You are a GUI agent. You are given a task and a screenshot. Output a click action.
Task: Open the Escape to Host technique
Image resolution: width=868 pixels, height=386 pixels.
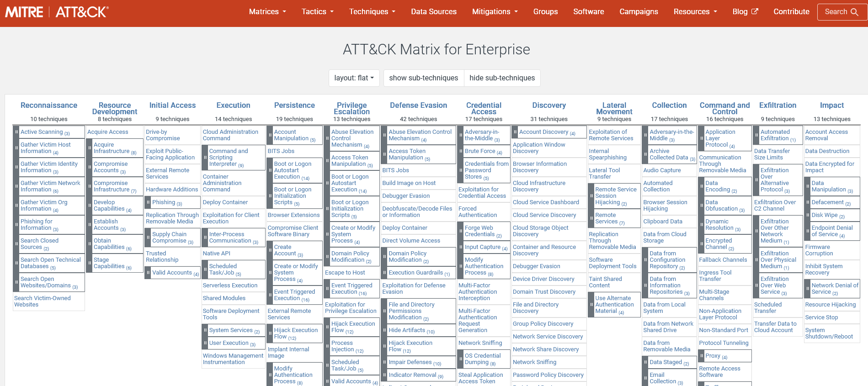[345, 273]
